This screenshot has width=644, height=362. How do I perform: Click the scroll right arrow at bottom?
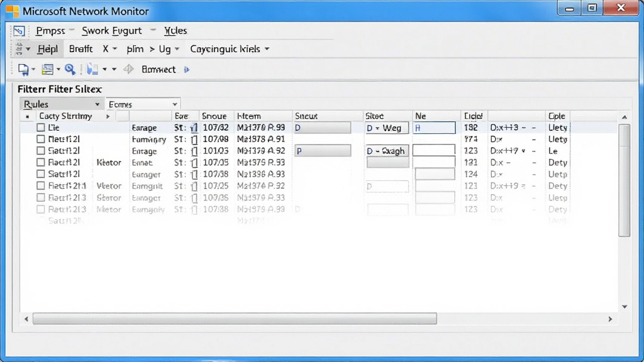pos(610,319)
